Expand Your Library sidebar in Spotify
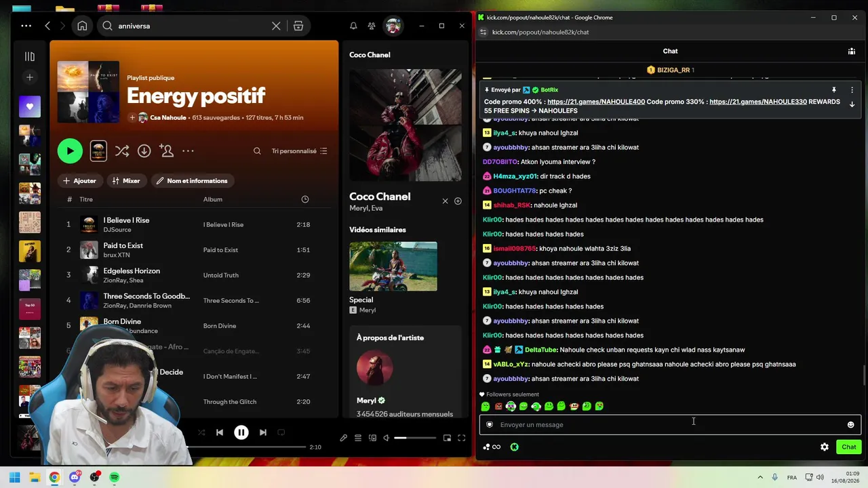Image resolution: width=868 pixels, height=488 pixels. tap(30, 56)
